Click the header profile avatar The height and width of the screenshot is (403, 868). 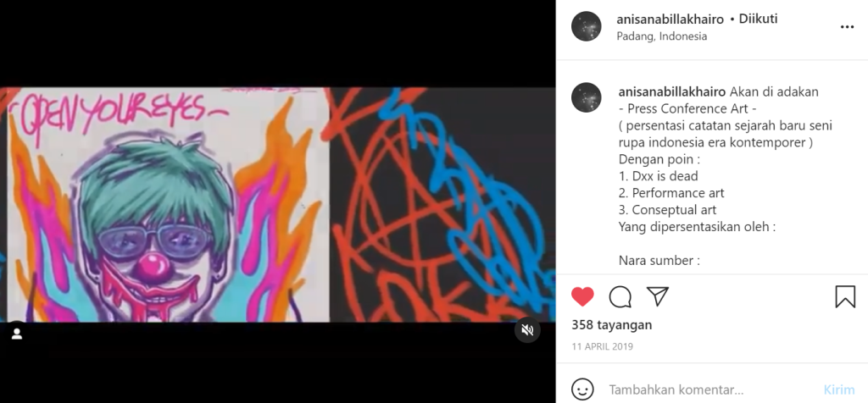point(587,26)
